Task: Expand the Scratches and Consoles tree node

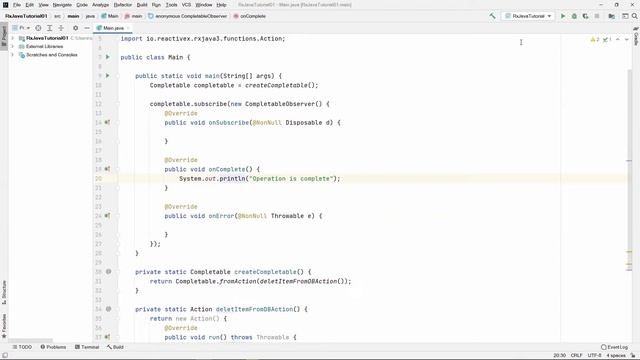Action: point(13,55)
